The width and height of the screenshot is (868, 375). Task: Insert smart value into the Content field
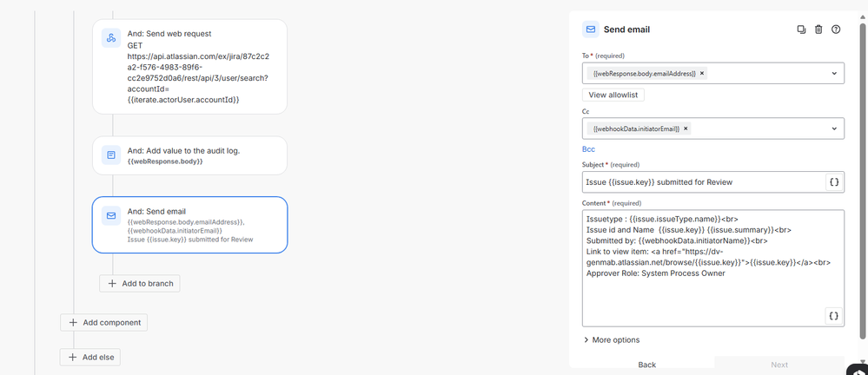point(833,316)
